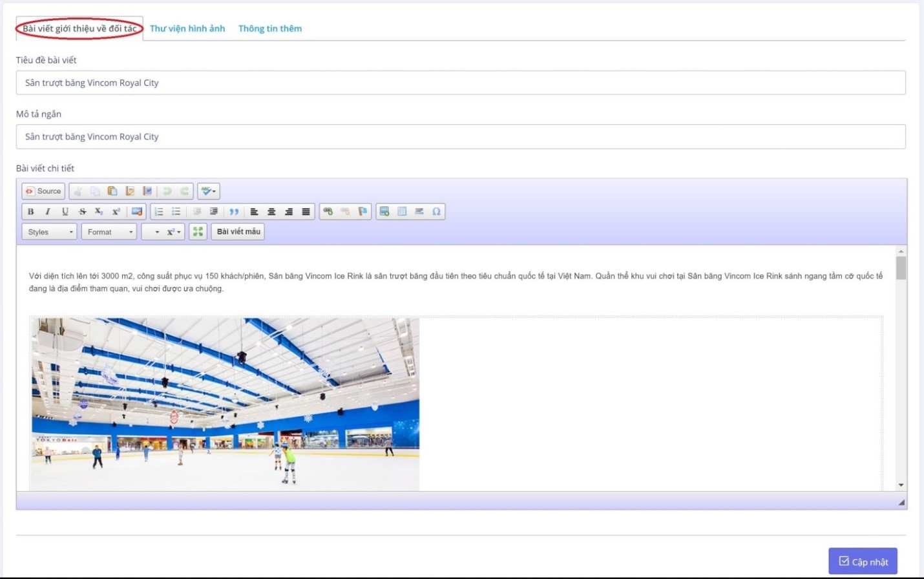Toggle Superscript in the bold-italic row
The height and width of the screenshot is (579, 924).
pyautogui.click(x=116, y=212)
